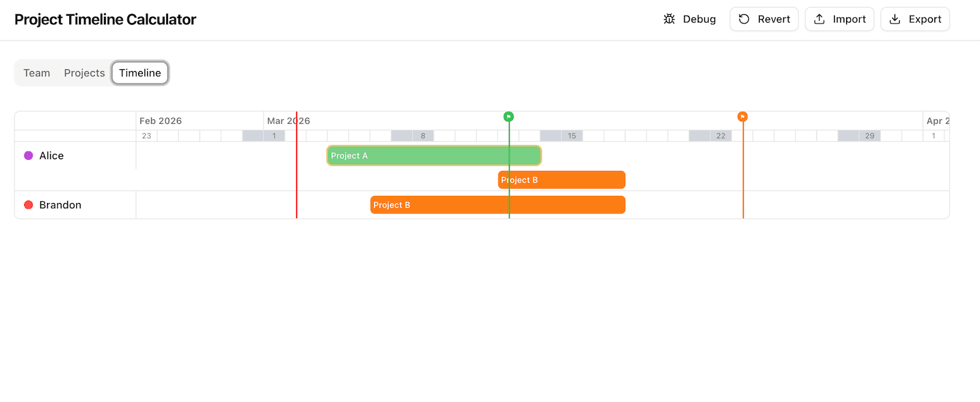
Task: Click the Revert button
Action: click(764, 19)
